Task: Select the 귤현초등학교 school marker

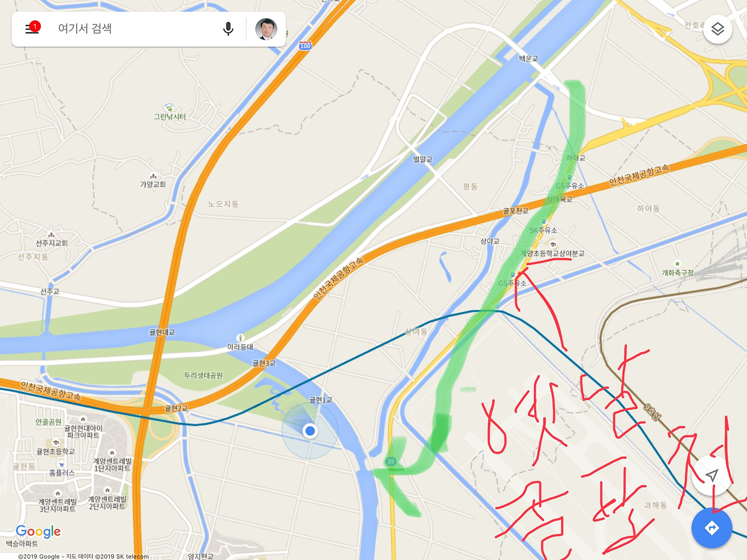Action: click(55, 443)
